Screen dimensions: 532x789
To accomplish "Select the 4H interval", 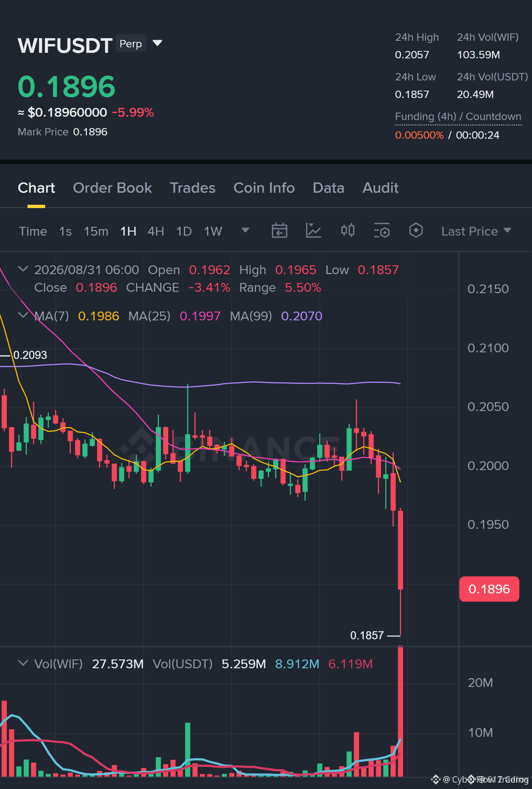I will (x=156, y=231).
